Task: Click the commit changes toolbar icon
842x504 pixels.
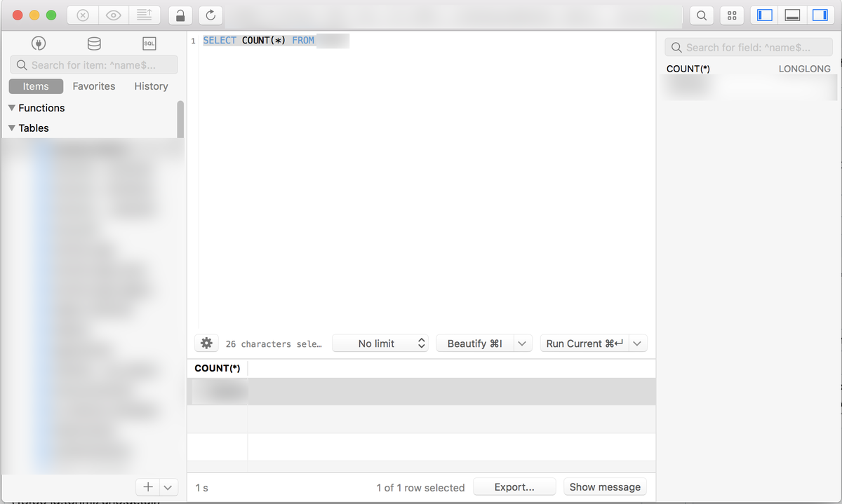Action: click(x=145, y=15)
